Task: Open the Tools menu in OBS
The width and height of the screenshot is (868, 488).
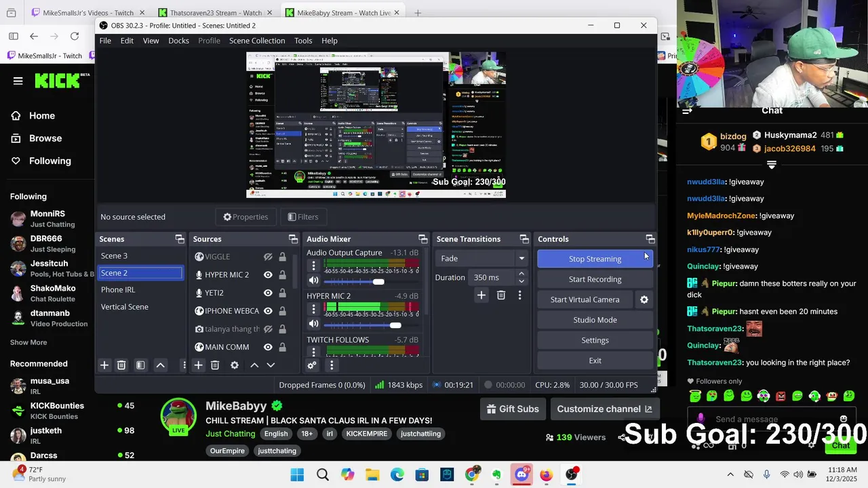Action: tap(303, 41)
